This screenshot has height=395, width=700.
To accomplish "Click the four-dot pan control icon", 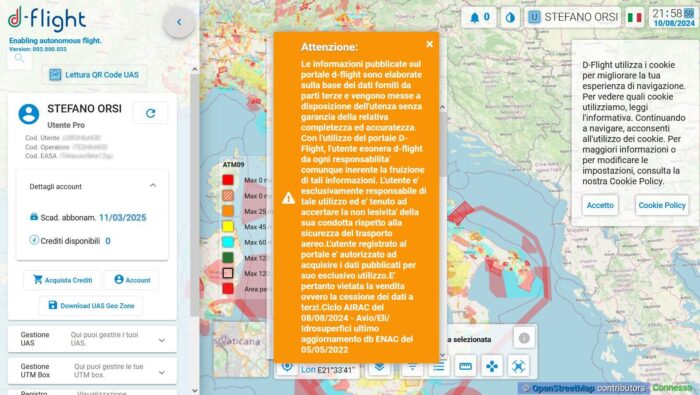I will coord(492,366).
